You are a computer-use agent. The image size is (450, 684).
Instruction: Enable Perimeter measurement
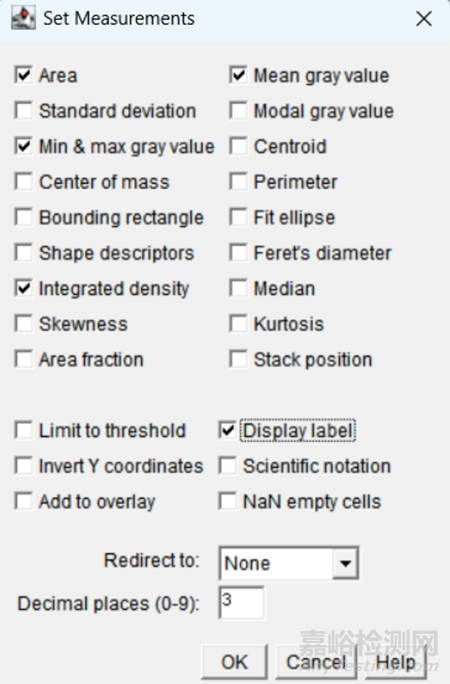pos(238,181)
